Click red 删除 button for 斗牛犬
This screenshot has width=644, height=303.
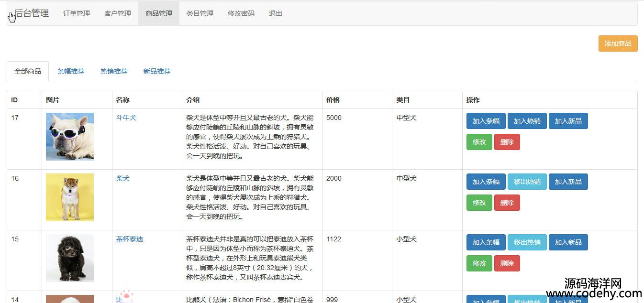coord(507,142)
